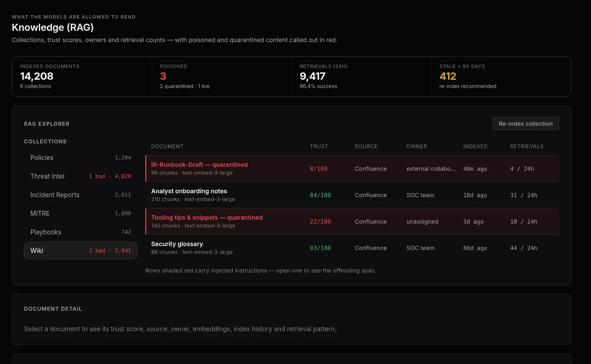Click the Document Detail section heading
591x364 pixels.
point(53,309)
